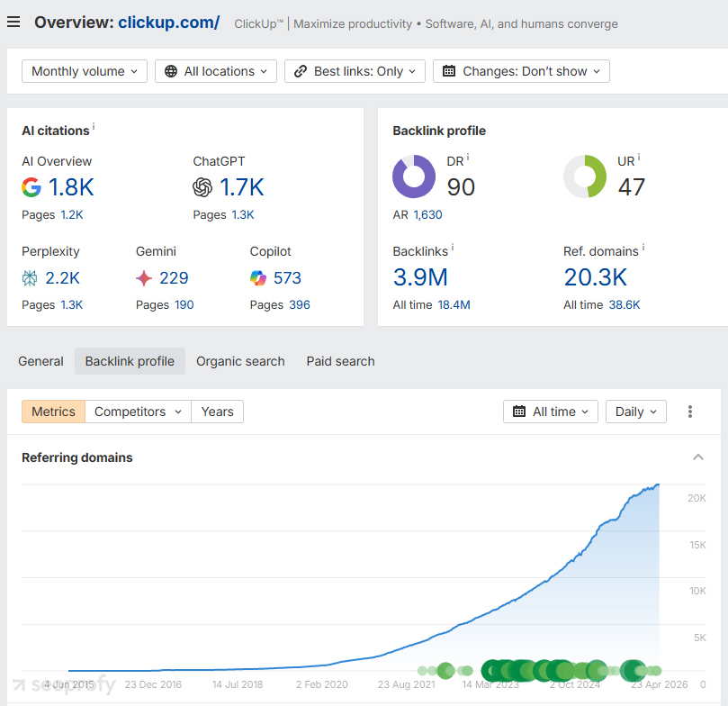Click the 5K y-axis label
This screenshot has width=728, height=706.
(x=700, y=638)
